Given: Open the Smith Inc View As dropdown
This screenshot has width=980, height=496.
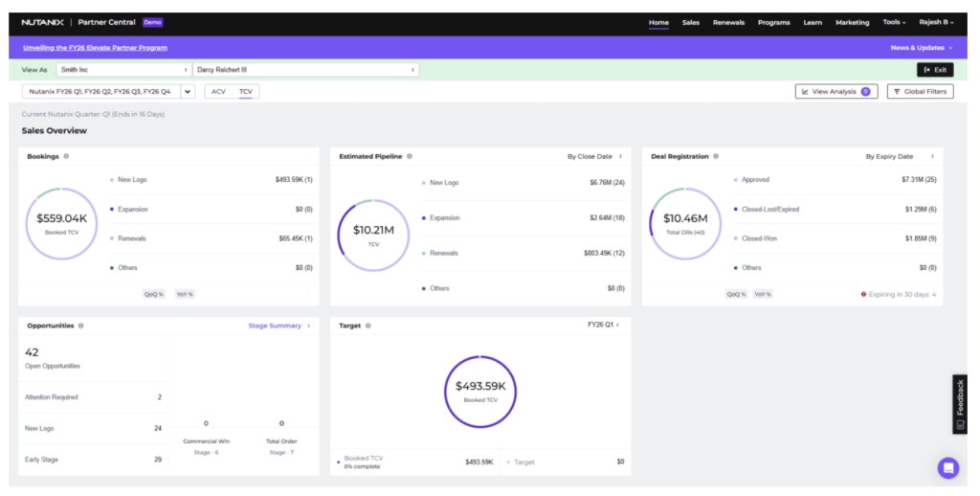Looking at the screenshot, I should point(122,70).
